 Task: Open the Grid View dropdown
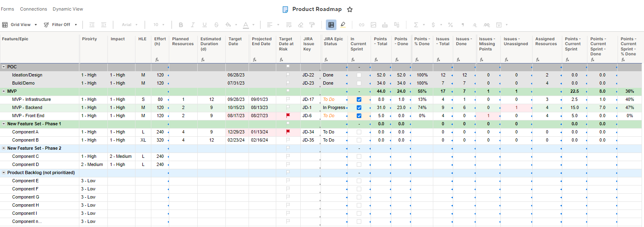pyautogui.click(x=20, y=25)
